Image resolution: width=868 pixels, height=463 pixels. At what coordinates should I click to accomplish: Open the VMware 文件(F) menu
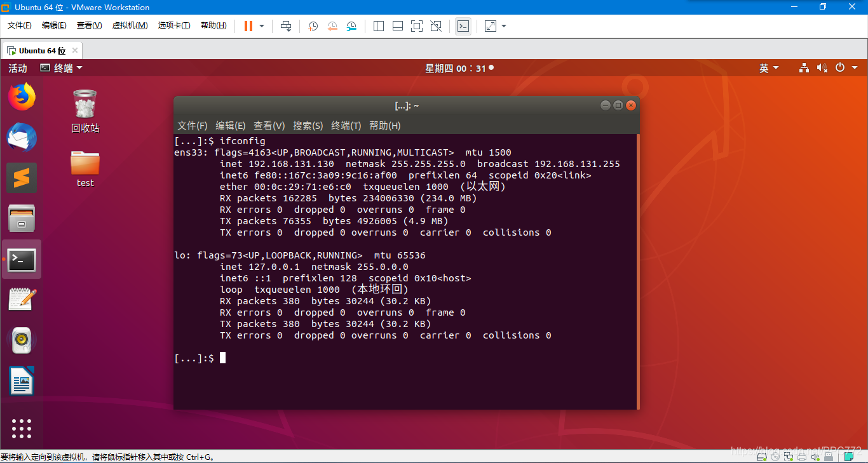point(20,25)
